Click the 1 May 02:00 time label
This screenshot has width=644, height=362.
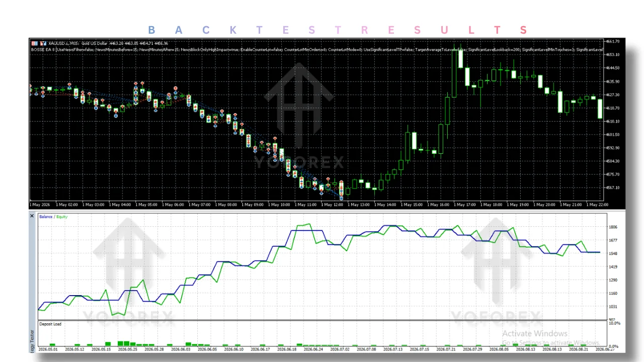pos(67,205)
